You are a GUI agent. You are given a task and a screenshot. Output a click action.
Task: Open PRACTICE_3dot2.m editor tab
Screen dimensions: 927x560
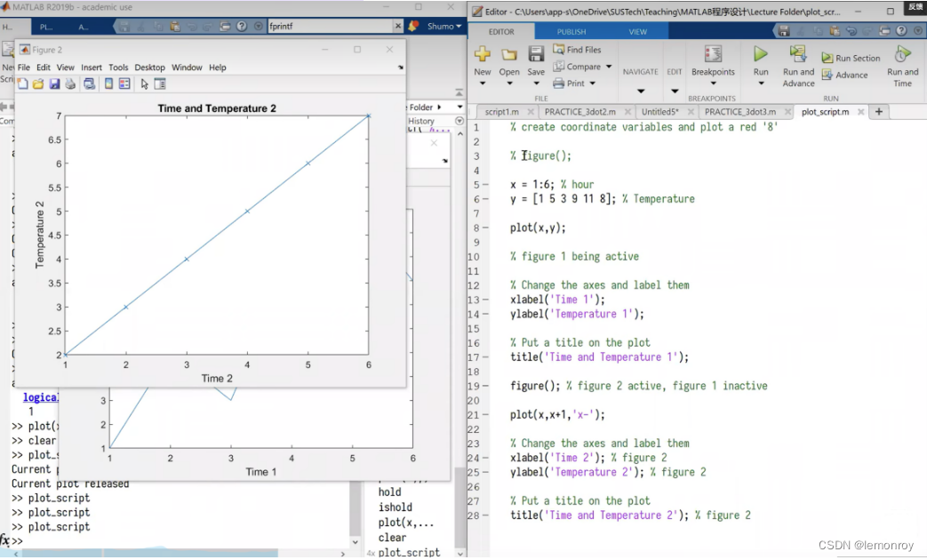[x=580, y=112]
